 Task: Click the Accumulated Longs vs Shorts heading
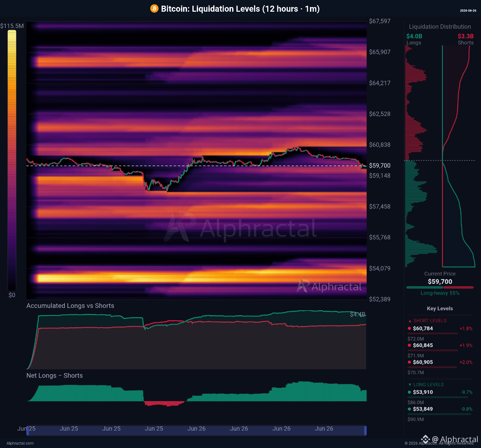[x=70, y=306]
